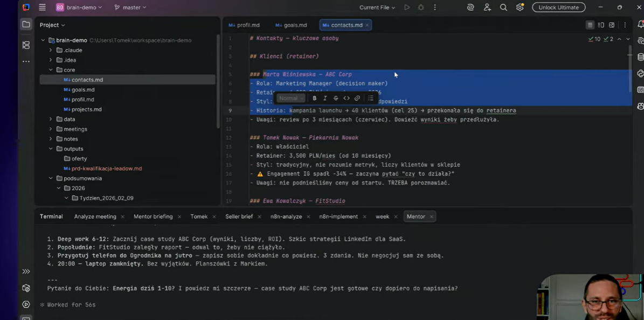
Task: Click the Run button in the toolbar
Action: click(x=407, y=8)
